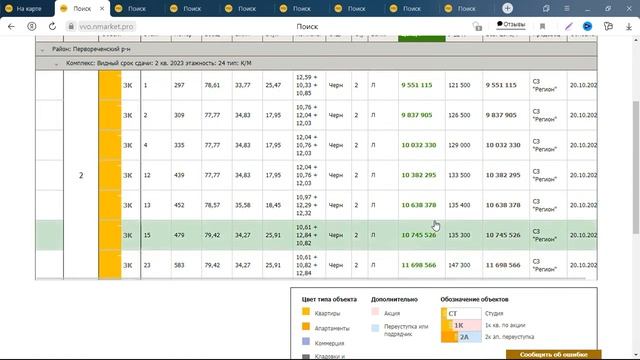Close the active Поиск tab

coord(102,9)
